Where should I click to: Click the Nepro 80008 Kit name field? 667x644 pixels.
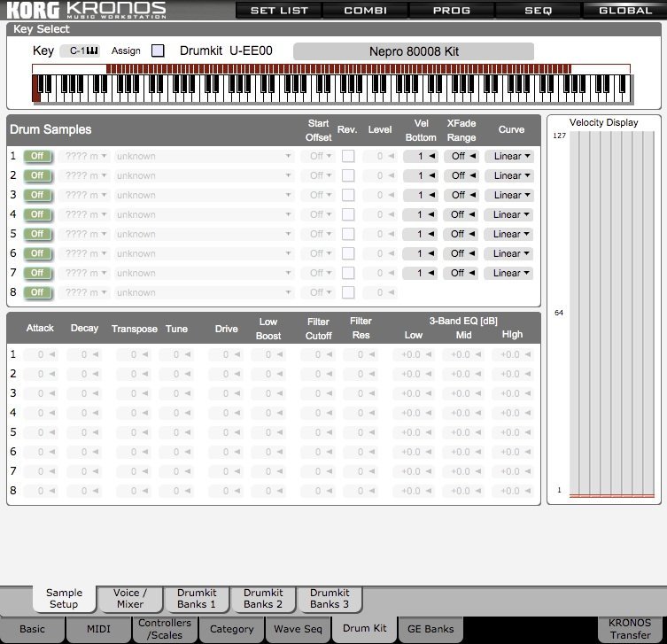pyautogui.click(x=414, y=51)
